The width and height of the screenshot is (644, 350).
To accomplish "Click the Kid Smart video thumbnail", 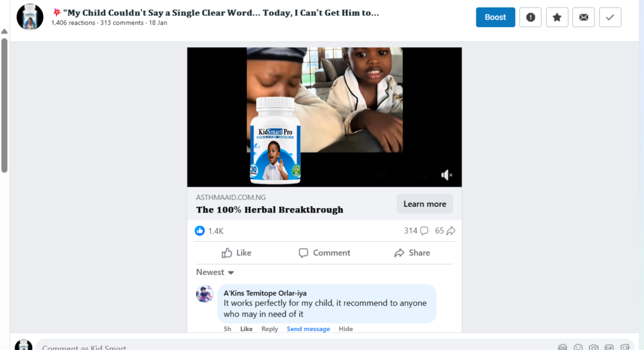I will click(x=324, y=117).
